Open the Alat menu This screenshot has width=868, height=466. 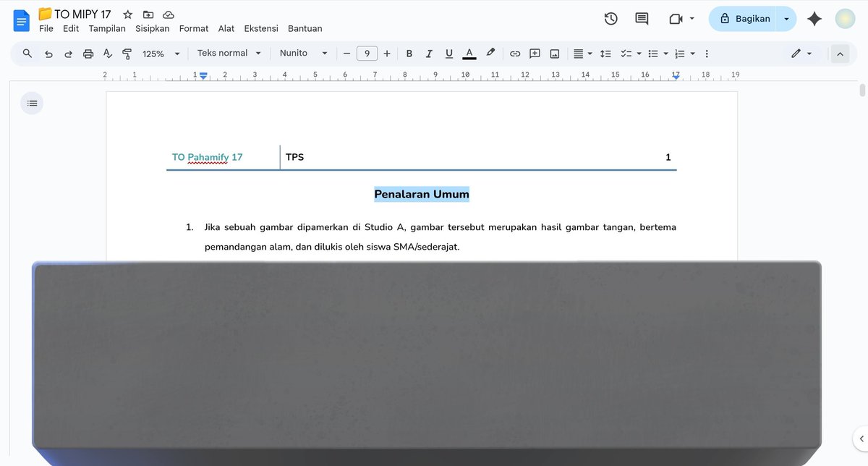pos(226,29)
